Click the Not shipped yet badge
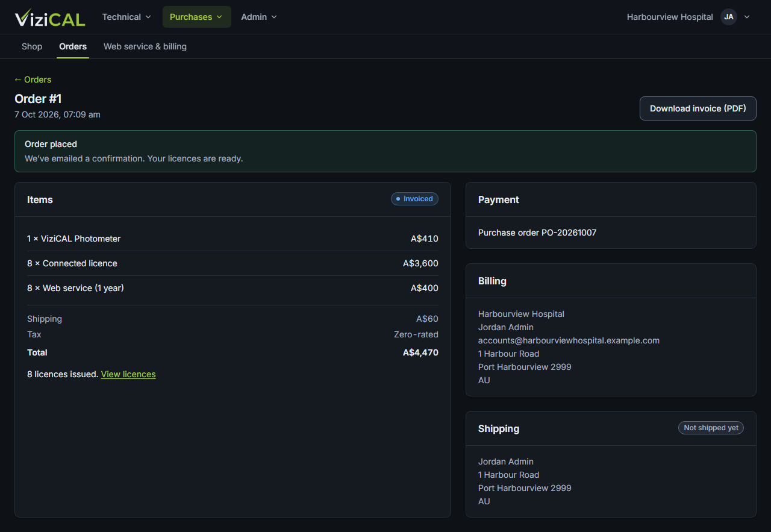771x532 pixels. click(711, 428)
